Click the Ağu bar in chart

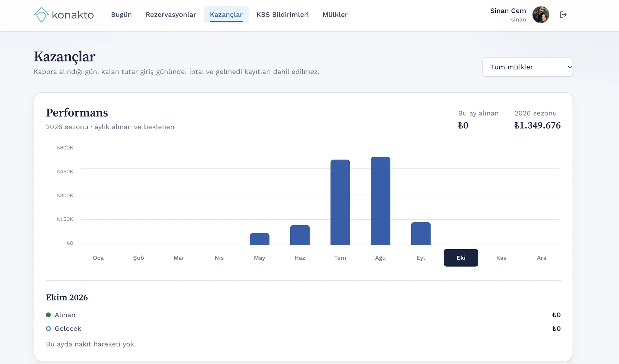tap(380, 201)
